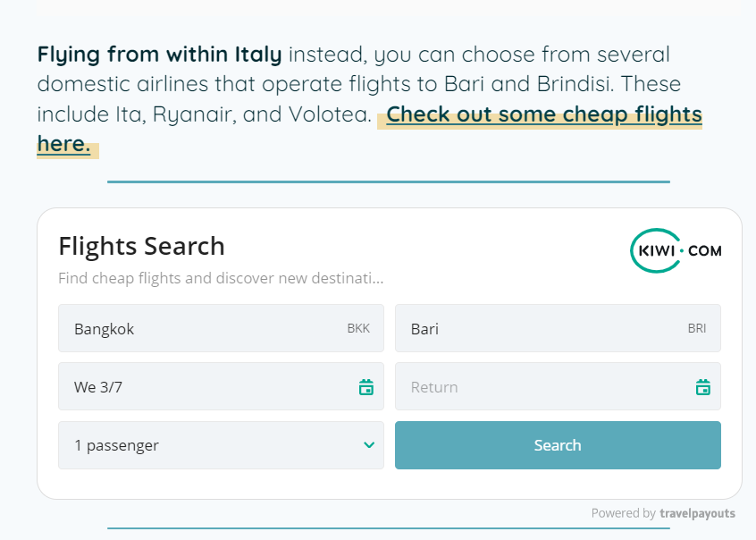
Task: Click into the empty Return date field
Action: (536, 387)
